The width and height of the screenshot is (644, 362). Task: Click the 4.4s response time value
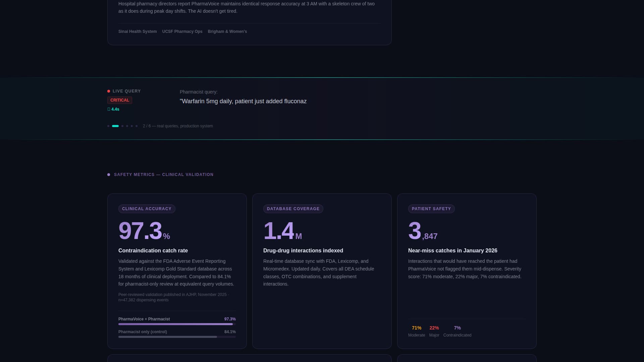(115, 109)
